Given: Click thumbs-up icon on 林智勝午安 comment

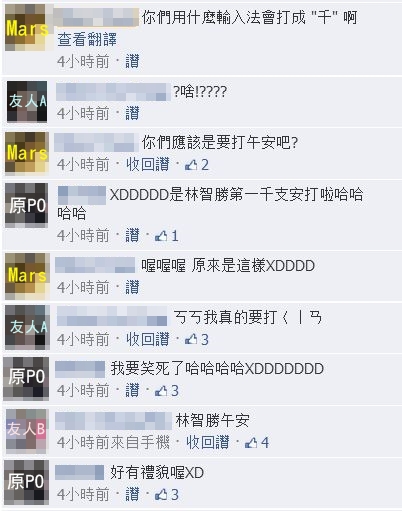Looking at the screenshot, I should point(251,443).
